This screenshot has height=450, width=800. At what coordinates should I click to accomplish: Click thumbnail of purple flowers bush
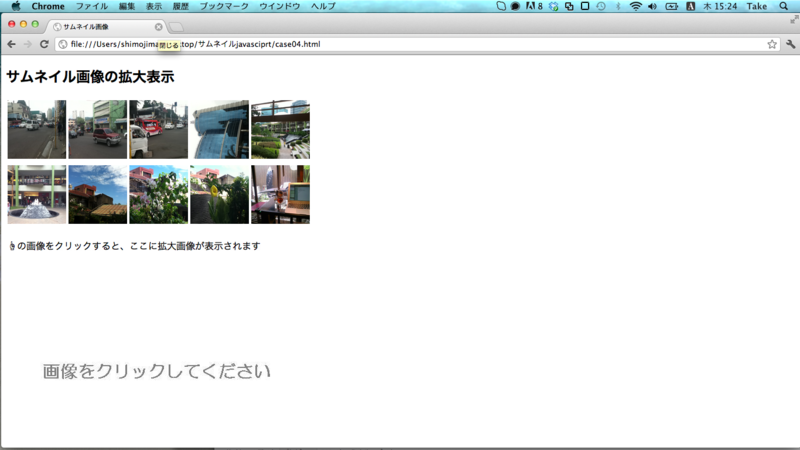click(x=158, y=194)
